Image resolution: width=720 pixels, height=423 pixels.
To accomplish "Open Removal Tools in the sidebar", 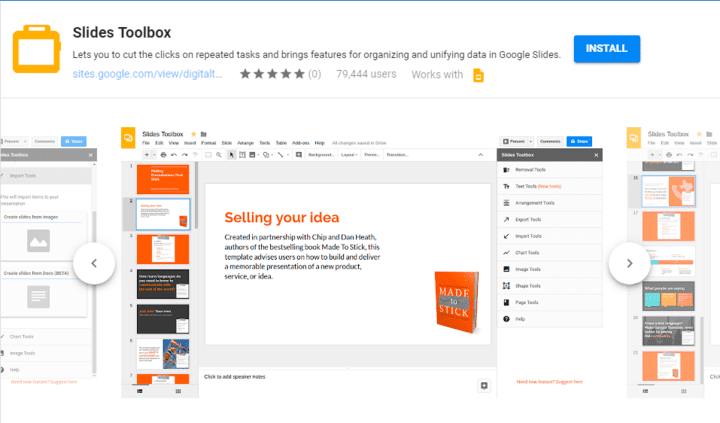I will coord(550,170).
